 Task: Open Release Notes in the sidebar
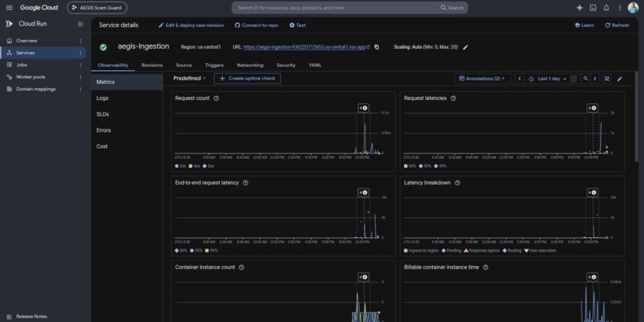[x=31, y=316]
